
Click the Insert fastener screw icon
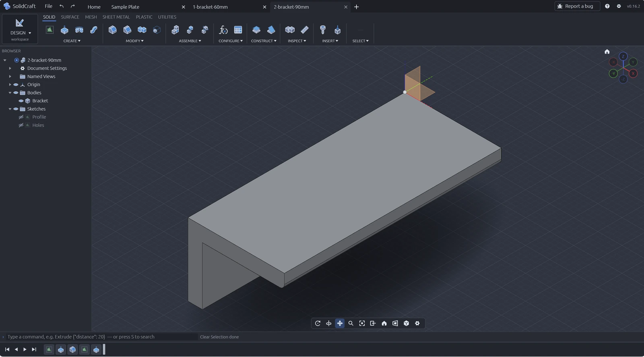tap(322, 30)
